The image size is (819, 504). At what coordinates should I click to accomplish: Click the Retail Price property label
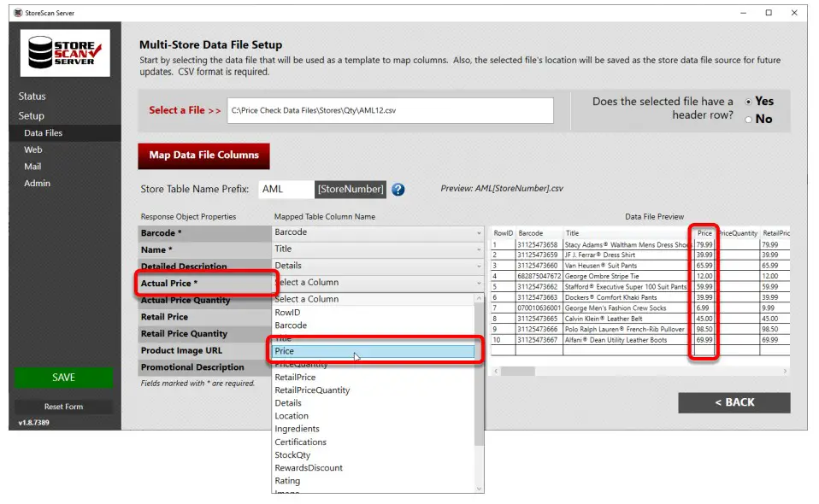pyautogui.click(x=164, y=317)
